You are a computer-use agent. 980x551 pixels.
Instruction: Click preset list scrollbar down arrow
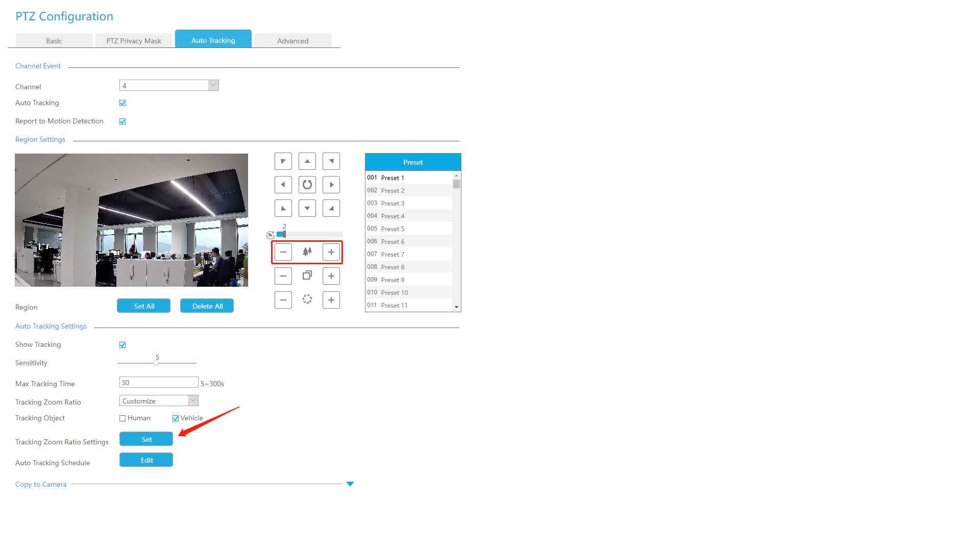point(456,307)
